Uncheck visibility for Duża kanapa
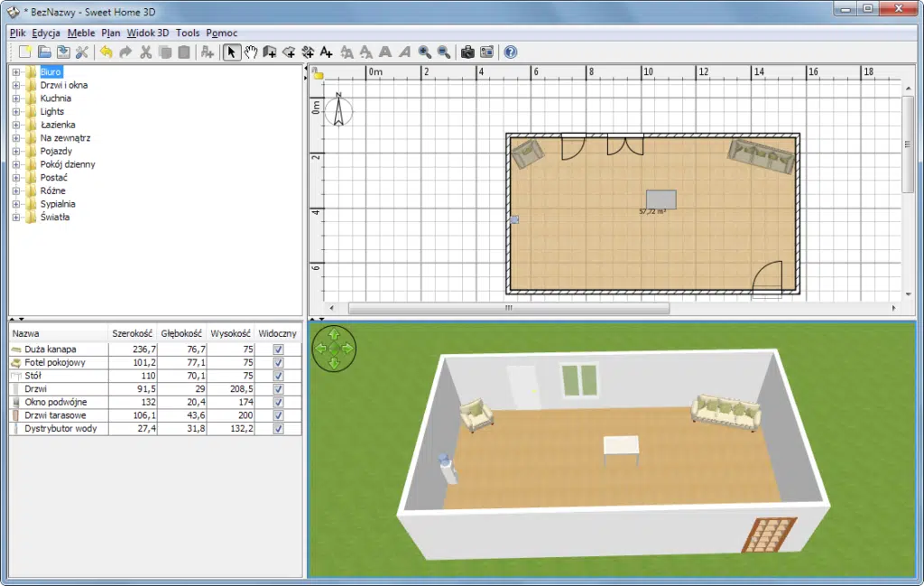Image resolution: width=924 pixels, height=586 pixels. (277, 349)
